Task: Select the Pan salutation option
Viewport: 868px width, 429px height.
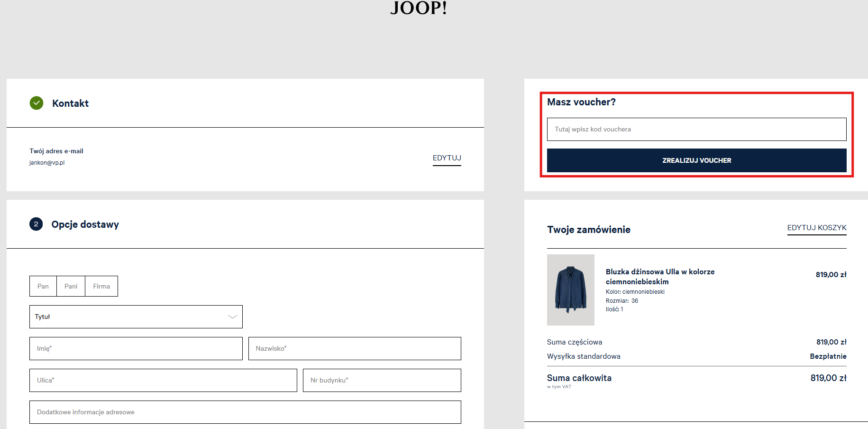Action: click(x=43, y=286)
